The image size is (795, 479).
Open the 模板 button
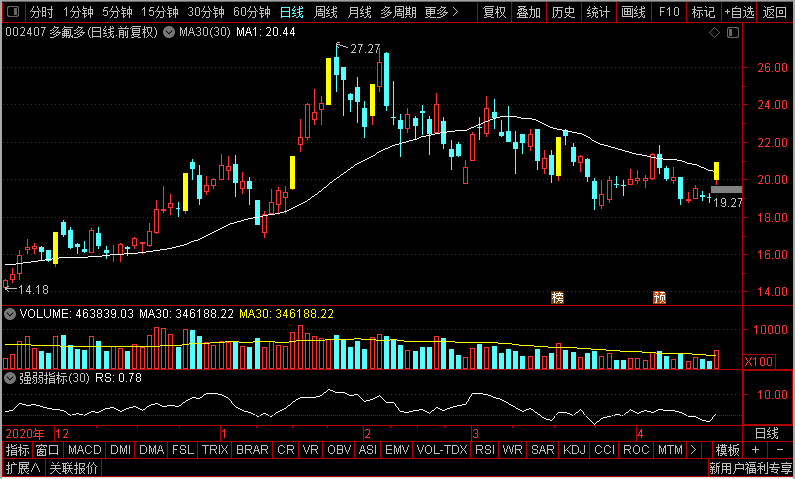tap(727, 450)
